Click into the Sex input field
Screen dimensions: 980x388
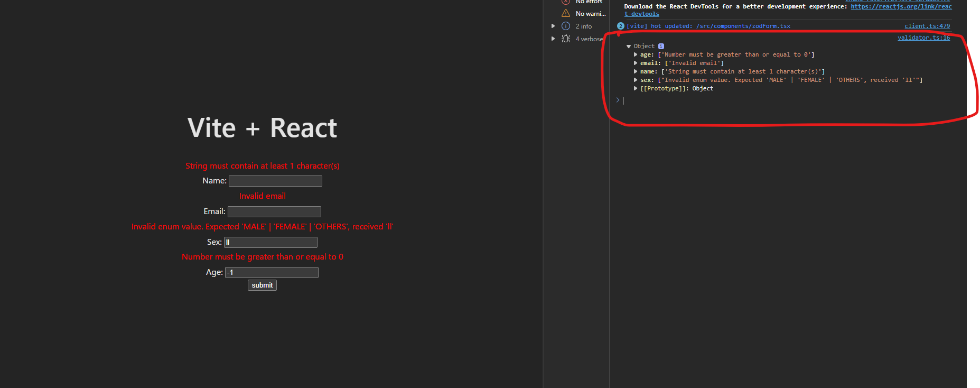pyautogui.click(x=270, y=243)
